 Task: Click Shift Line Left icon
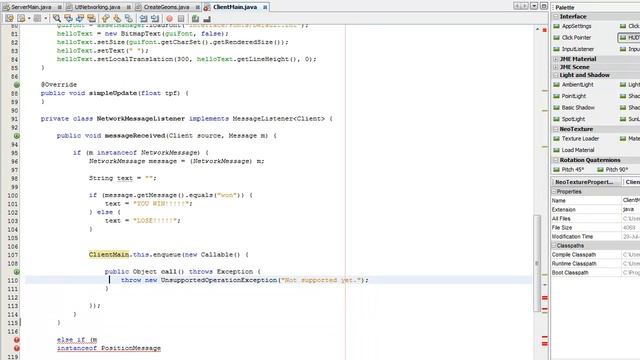[x=143, y=18]
